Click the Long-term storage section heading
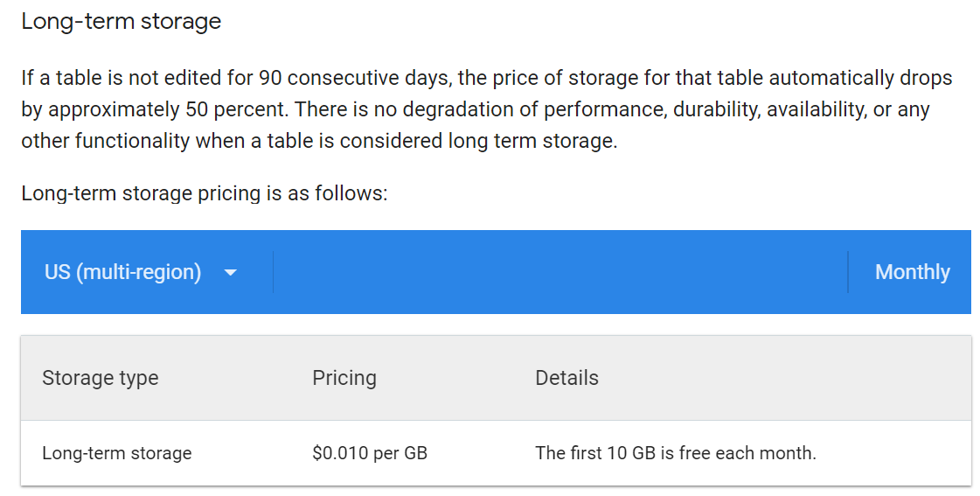The height and width of the screenshot is (496, 980). coord(121,22)
